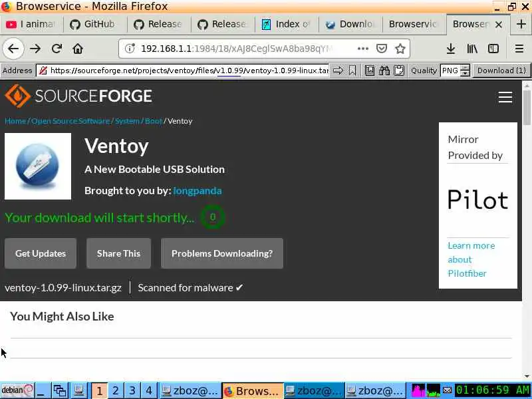Click the countdown circle beside the download message
This screenshot has width=532, height=399.
click(x=213, y=217)
